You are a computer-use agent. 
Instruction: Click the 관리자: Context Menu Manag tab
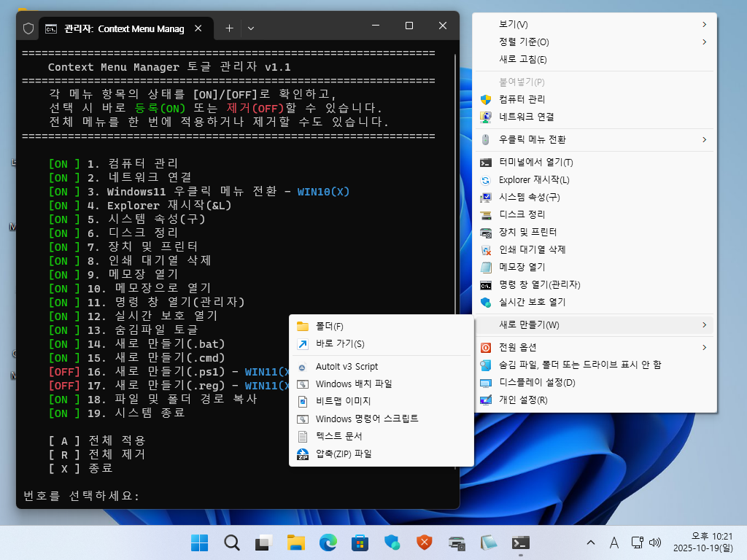[125, 28]
